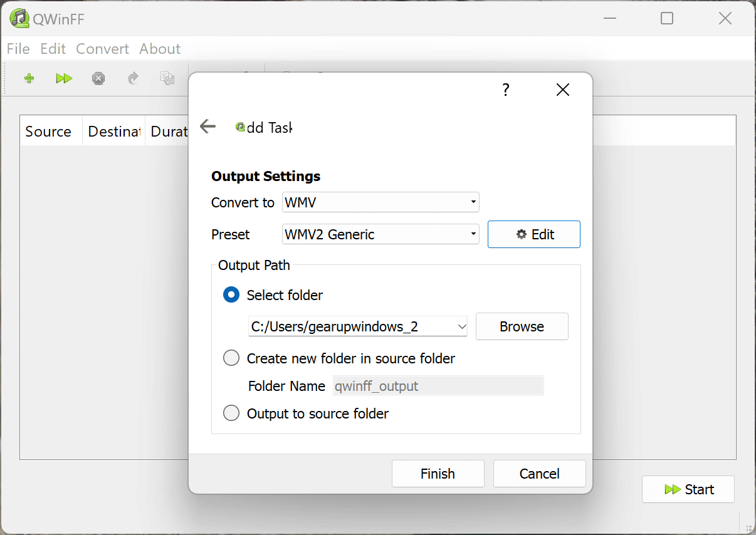Open the Edit menu
756x535 pixels.
53,49
